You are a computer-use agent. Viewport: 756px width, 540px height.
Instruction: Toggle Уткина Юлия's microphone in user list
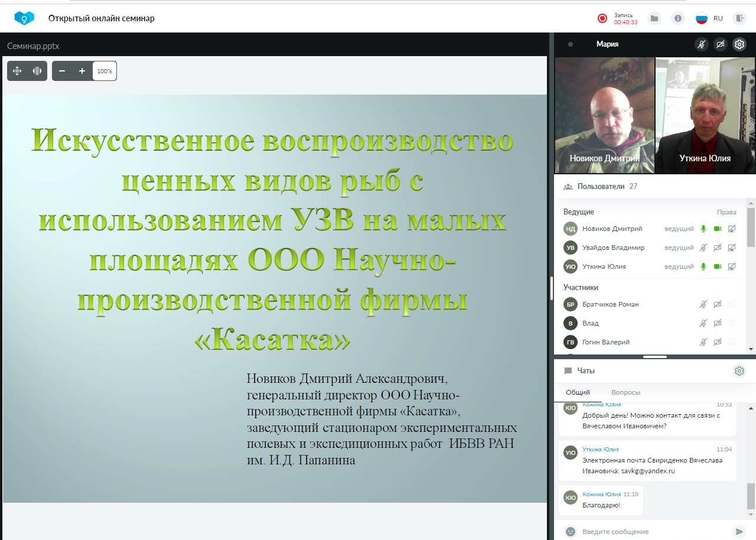(703, 266)
